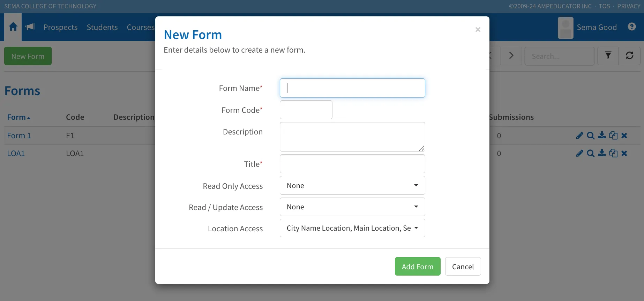Focus the Form Code input field
644x301 pixels.
point(306,110)
